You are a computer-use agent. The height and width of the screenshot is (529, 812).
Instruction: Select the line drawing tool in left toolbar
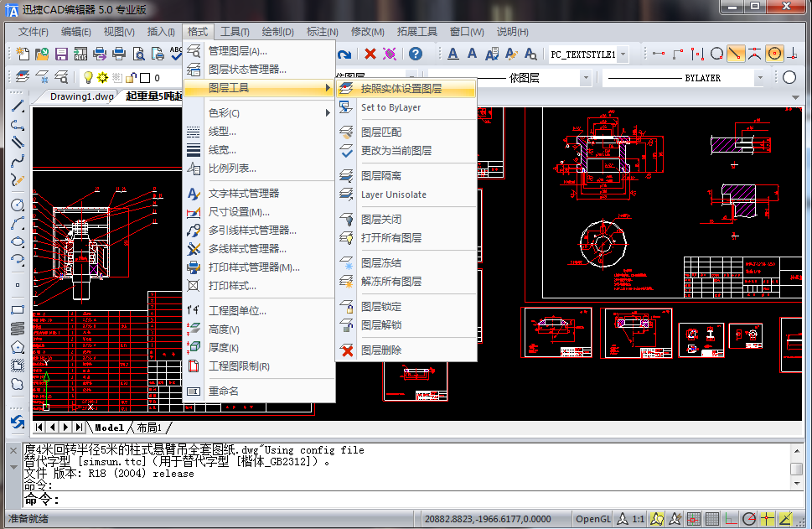point(18,106)
